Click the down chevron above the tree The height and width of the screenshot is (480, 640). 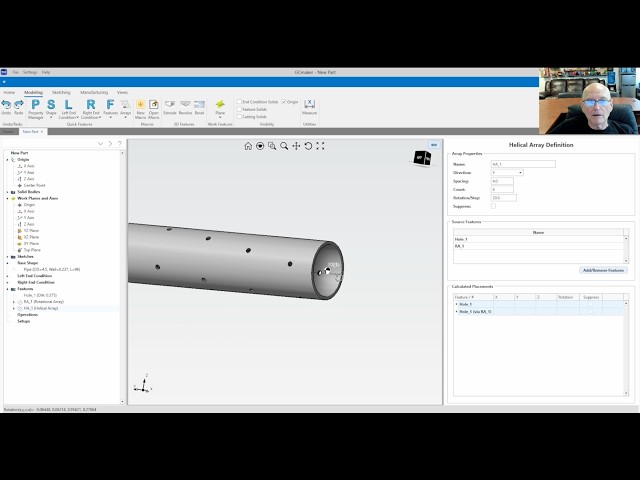100,144
